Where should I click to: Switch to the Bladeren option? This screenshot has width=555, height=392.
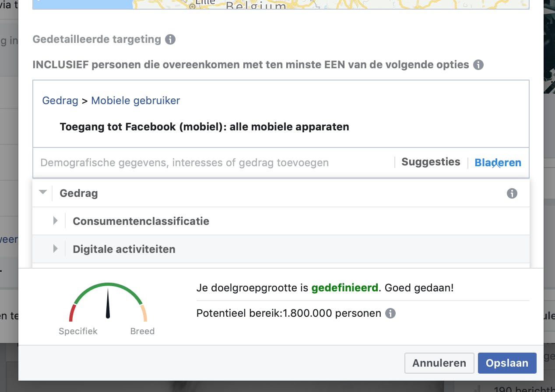tap(498, 163)
